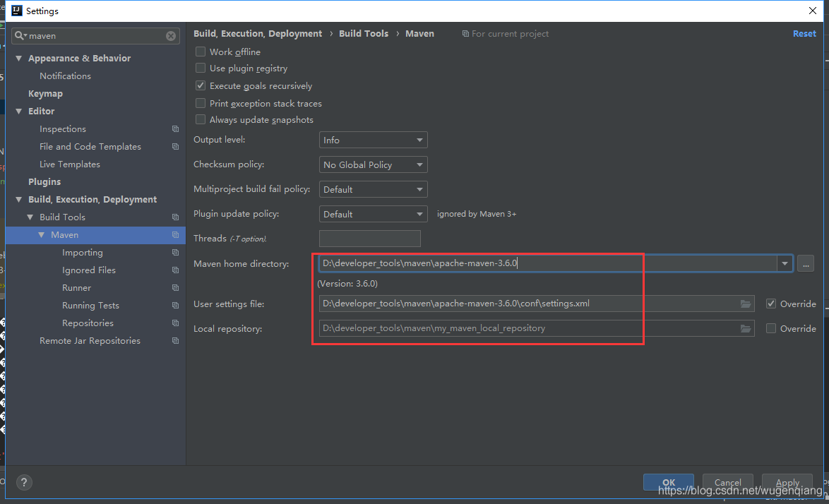This screenshot has height=504, width=829.
Task: Open Ignored Files under Maven
Action: tap(89, 270)
